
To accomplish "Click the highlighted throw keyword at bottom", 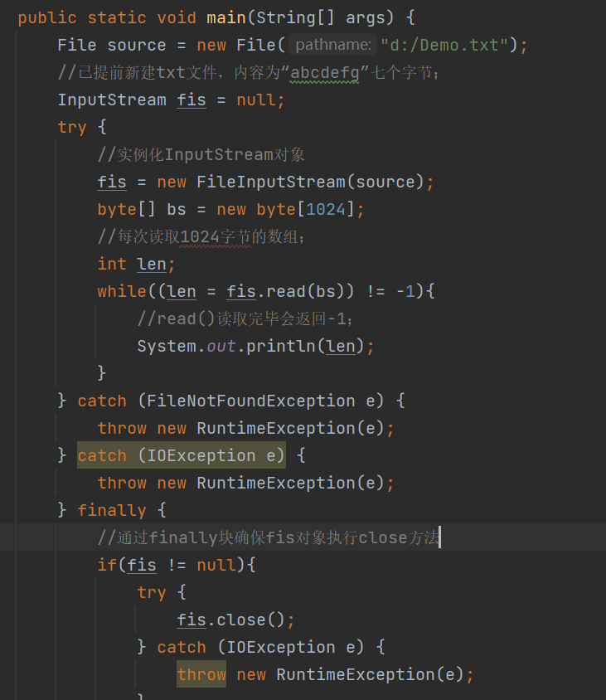I will pyautogui.click(x=201, y=674).
